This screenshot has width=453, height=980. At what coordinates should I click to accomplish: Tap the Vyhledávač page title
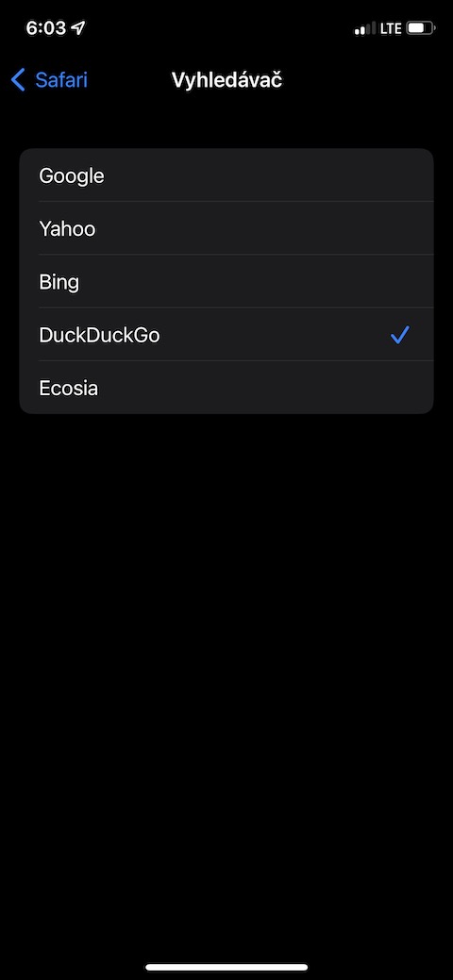pyautogui.click(x=226, y=80)
